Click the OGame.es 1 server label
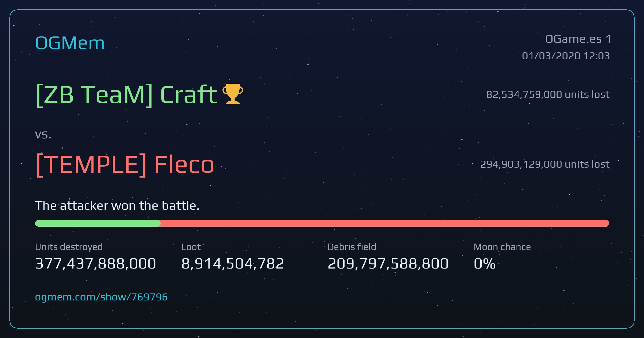644x338 pixels. tap(578, 39)
